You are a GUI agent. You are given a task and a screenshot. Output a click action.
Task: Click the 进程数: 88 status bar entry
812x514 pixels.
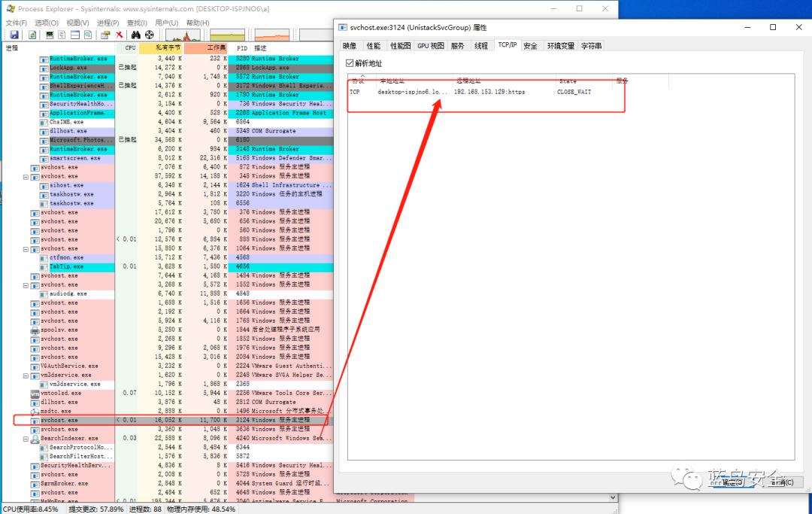pos(146,509)
